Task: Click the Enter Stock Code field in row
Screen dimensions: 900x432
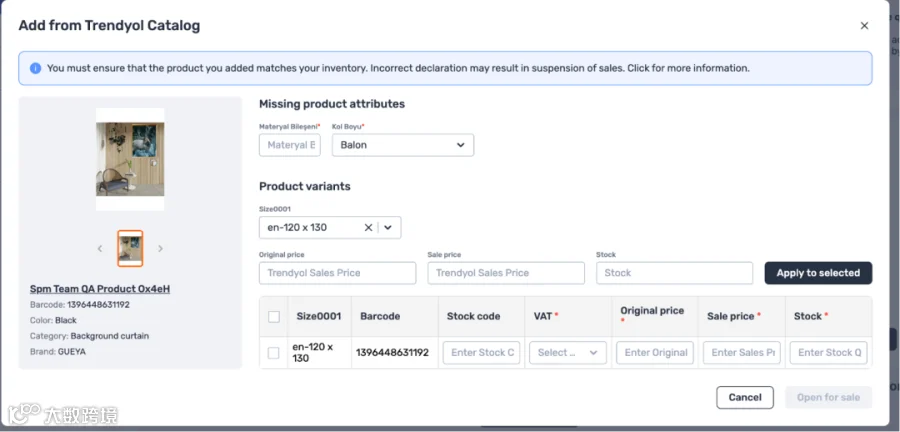Action: click(482, 353)
